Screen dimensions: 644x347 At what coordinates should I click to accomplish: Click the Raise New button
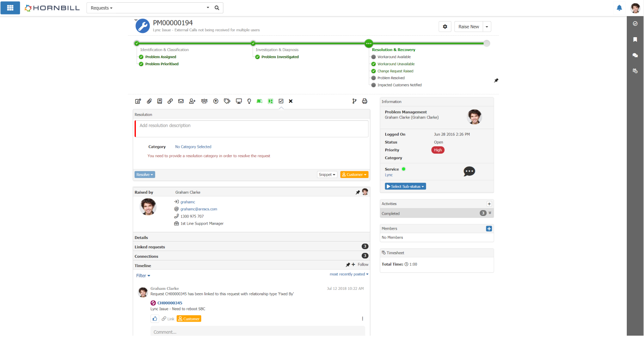[469, 27]
